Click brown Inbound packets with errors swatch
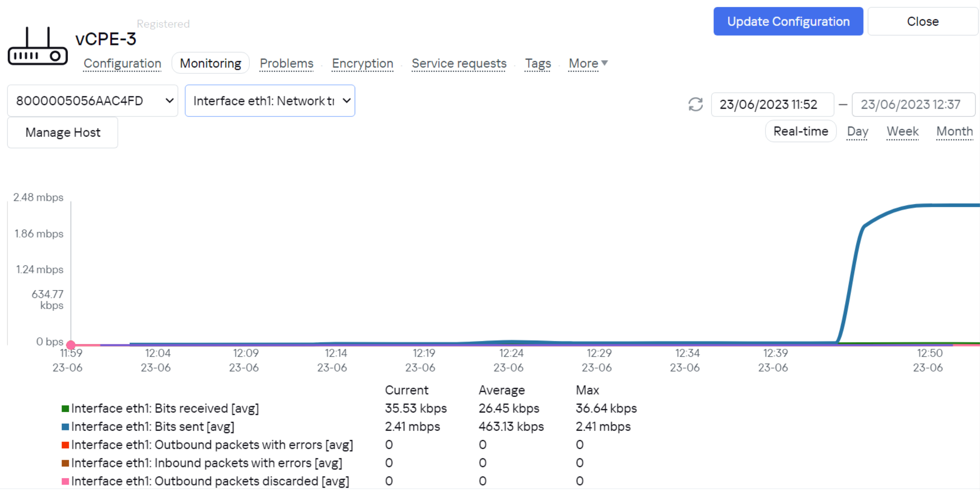This screenshot has width=980, height=491. point(65,463)
